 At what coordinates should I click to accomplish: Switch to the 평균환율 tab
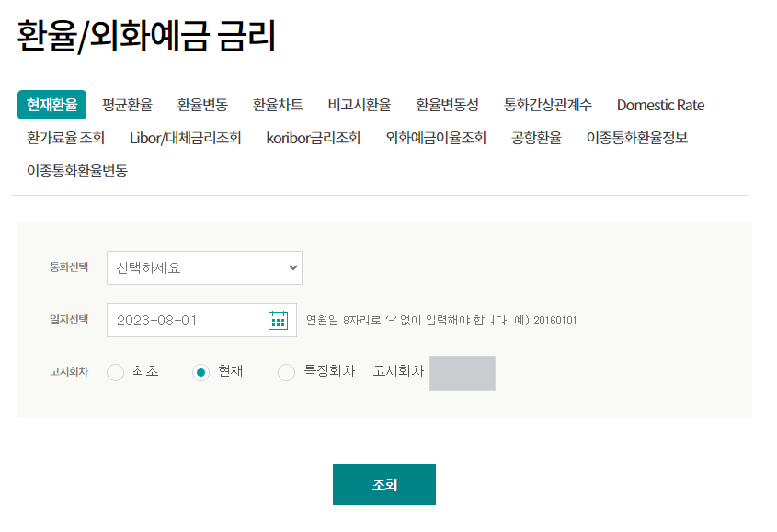(127, 105)
